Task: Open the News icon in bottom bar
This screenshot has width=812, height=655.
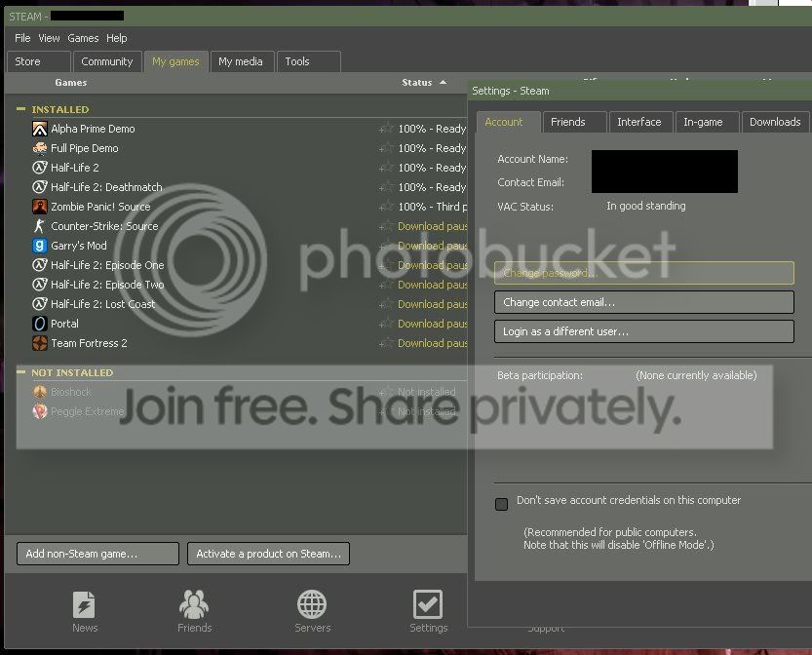Action: coord(84,604)
